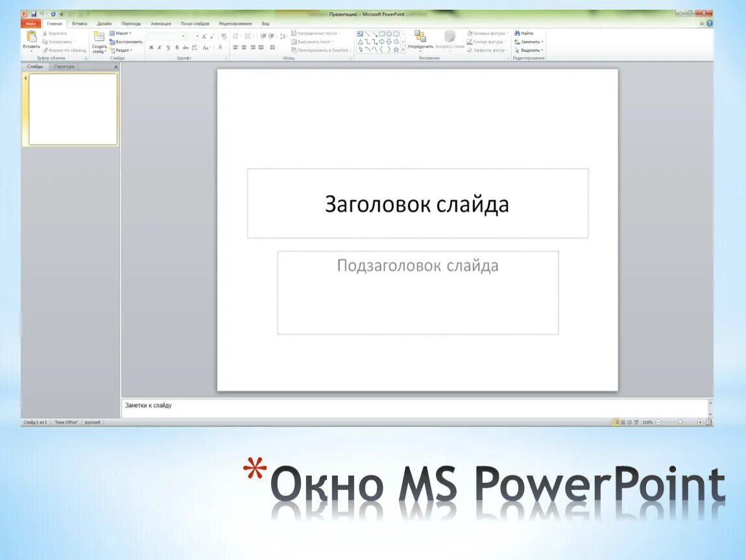Click the clear formatting icon
746x560 pixels.
pos(224,36)
